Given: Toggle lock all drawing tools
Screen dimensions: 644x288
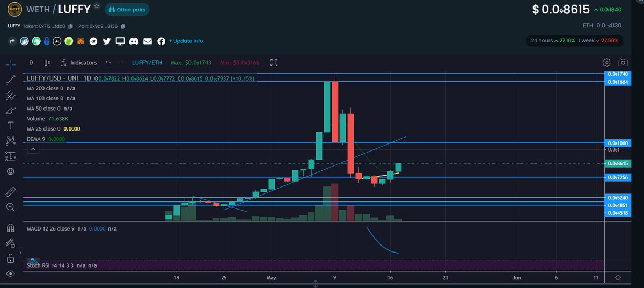Looking at the screenshot, I should tap(11, 258).
